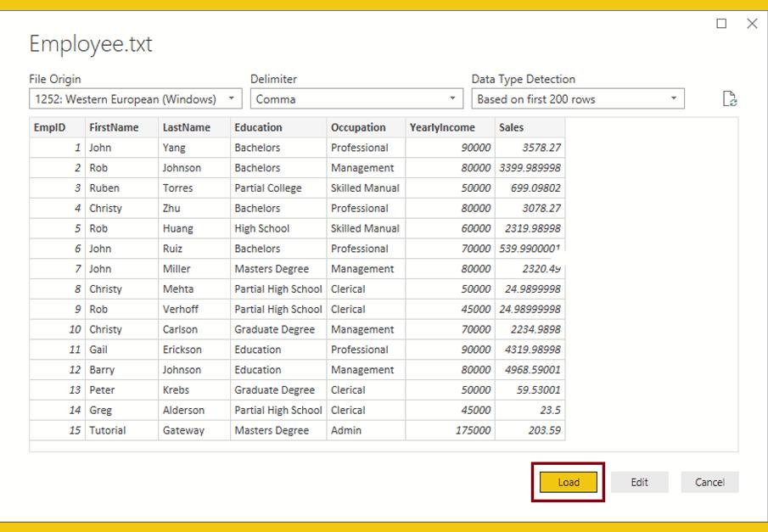
Task: Click the Sales value 699.09802
Action: (x=530, y=188)
